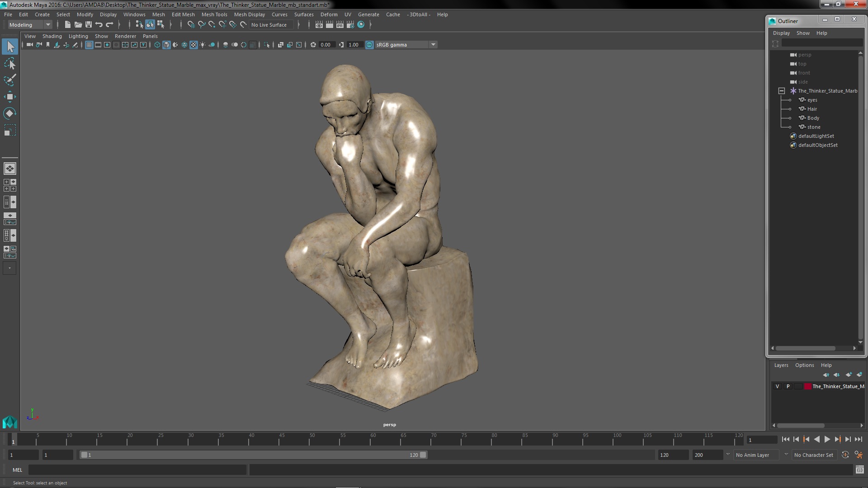Toggle use all lights in viewport

(203, 45)
